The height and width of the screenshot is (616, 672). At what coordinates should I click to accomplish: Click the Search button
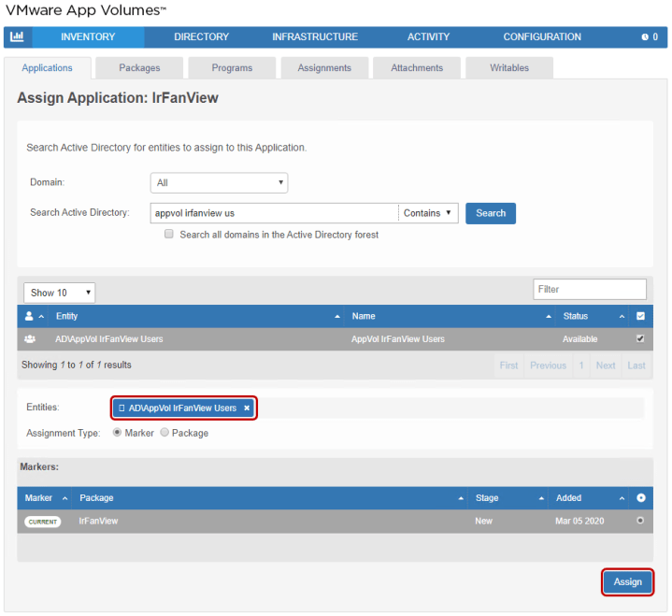point(491,213)
